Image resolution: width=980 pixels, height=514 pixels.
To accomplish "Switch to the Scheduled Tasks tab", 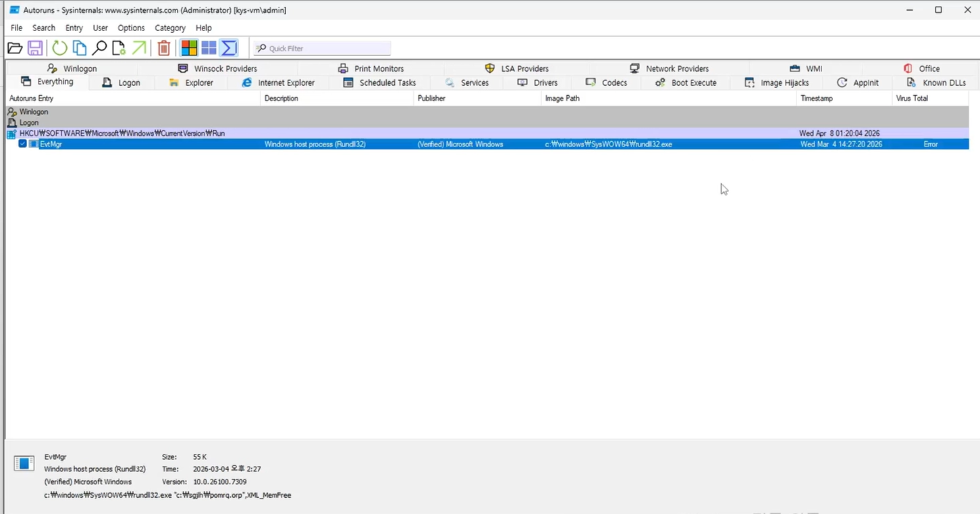I will [x=379, y=82].
